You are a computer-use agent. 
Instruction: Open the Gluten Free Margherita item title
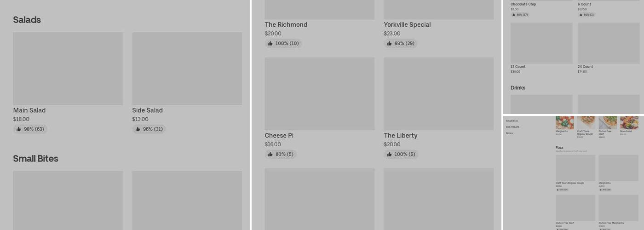coord(611,223)
